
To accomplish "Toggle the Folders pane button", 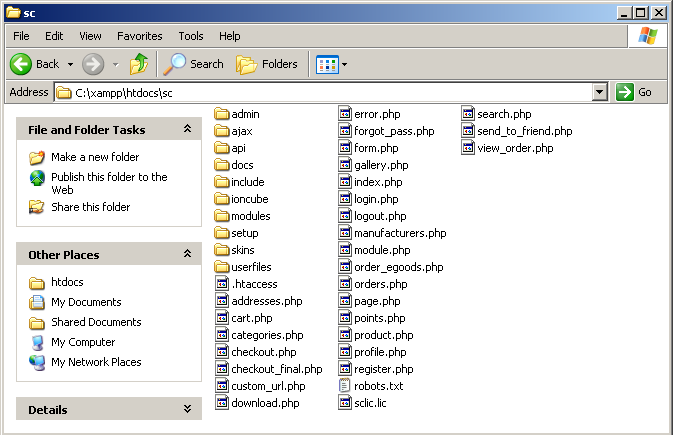I will coord(267,64).
